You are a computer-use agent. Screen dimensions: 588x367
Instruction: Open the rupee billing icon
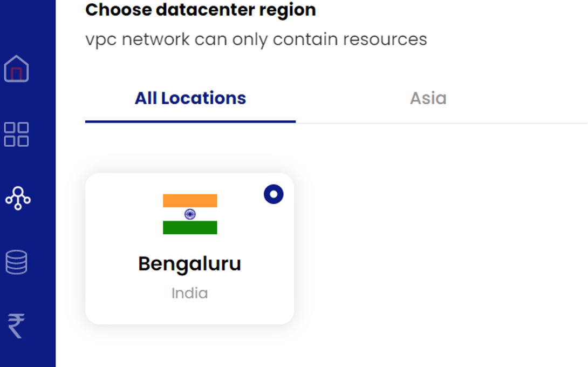(16, 326)
